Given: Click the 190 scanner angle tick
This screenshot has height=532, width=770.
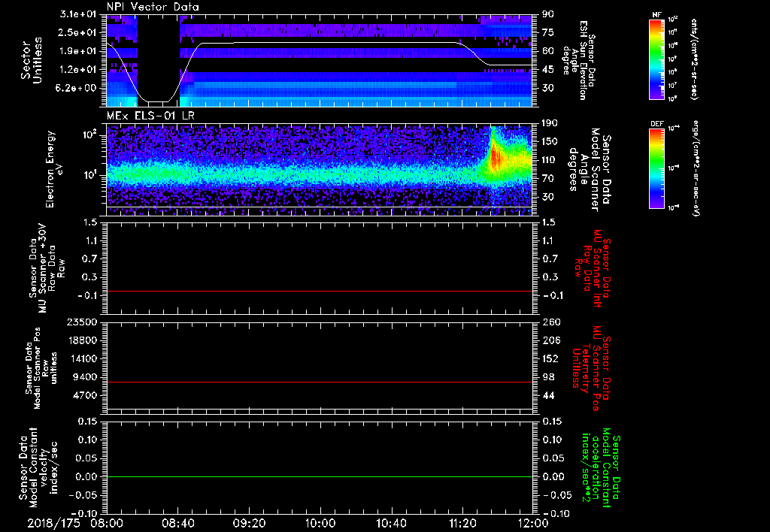Looking at the screenshot, I should tap(550, 123).
